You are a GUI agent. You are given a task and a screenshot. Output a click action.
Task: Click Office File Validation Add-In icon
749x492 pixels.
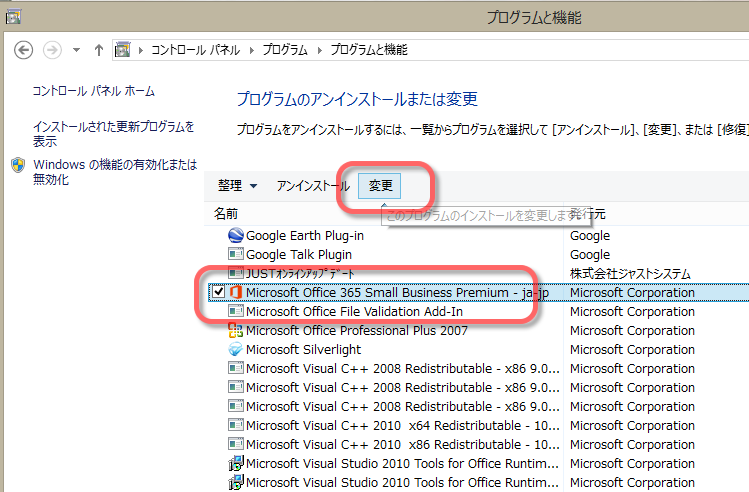point(236,311)
